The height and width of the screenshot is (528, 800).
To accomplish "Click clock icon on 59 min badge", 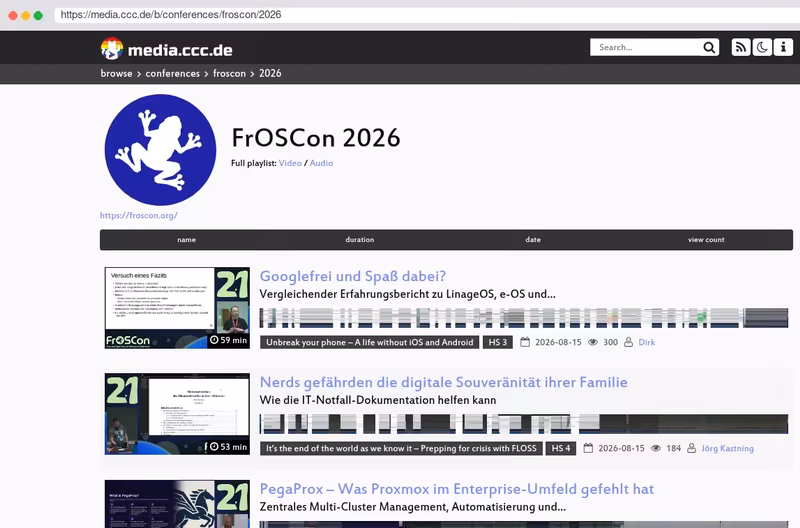I will coord(214,340).
